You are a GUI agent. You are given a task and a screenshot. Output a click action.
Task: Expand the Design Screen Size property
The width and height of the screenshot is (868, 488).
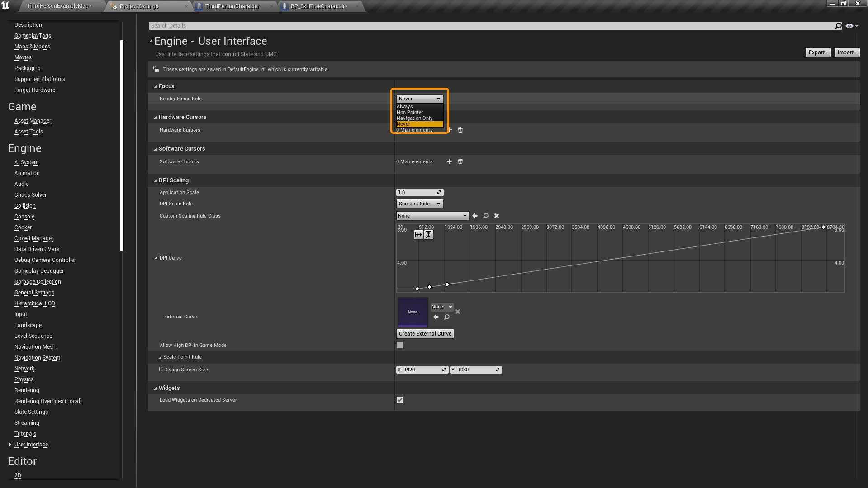click(160, 370)
